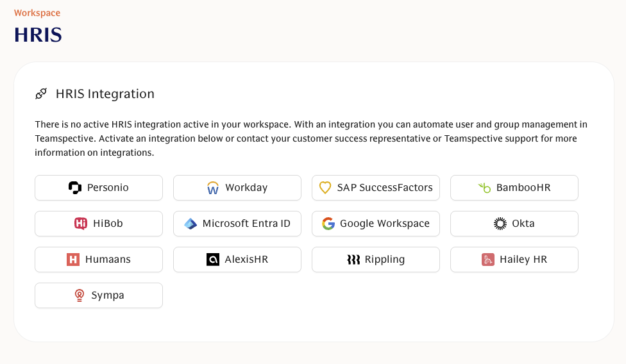
Task: Connect the Google Workspace integration
Action: pyautogui.click(x=376, y=224)
